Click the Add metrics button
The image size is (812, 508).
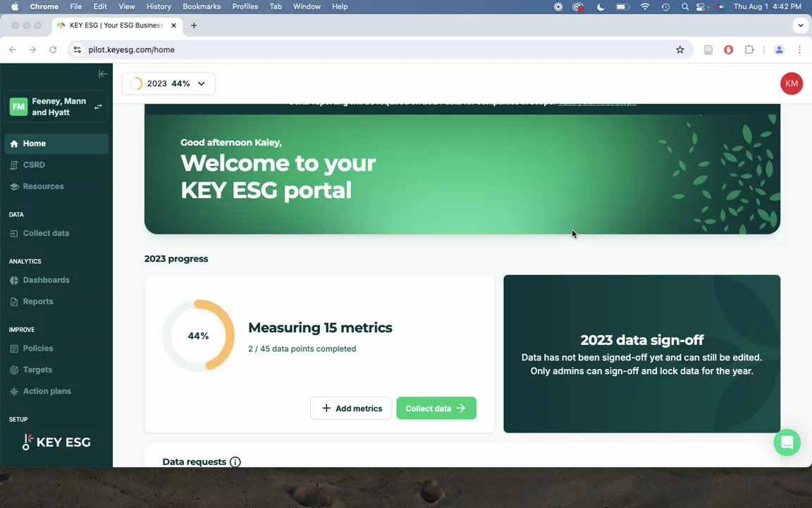click(351, 409)
